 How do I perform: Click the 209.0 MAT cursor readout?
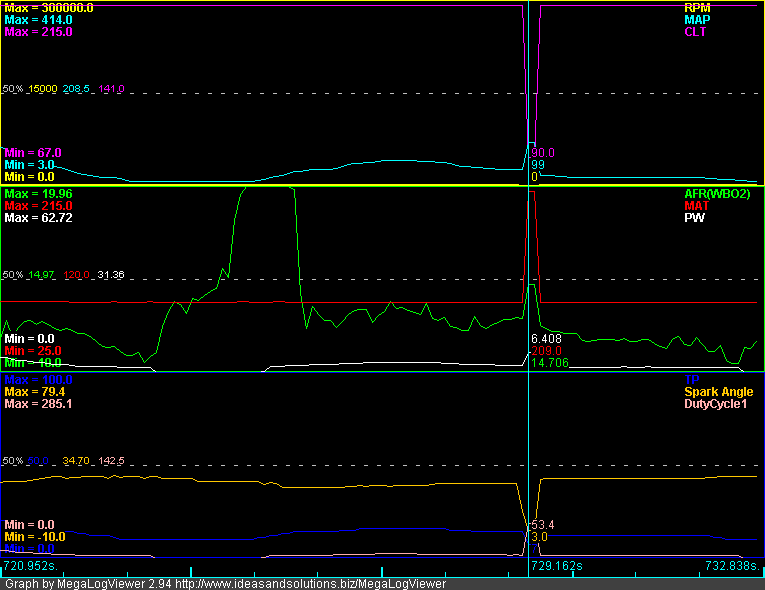(x=546, y=351)
